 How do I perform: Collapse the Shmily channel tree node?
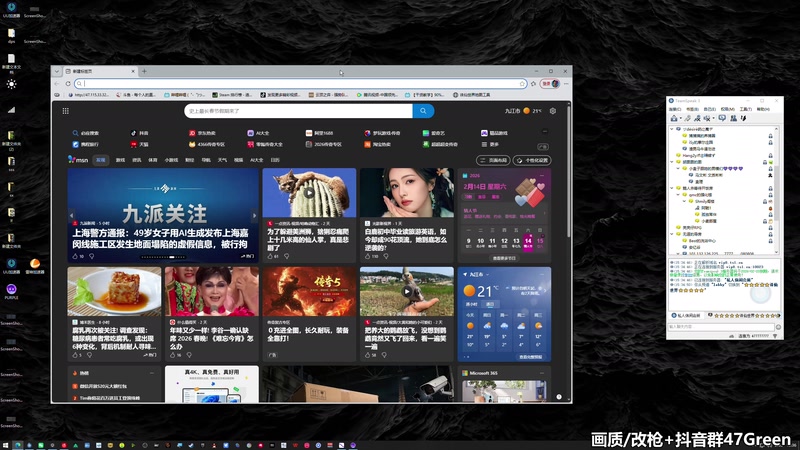(684, 201)
